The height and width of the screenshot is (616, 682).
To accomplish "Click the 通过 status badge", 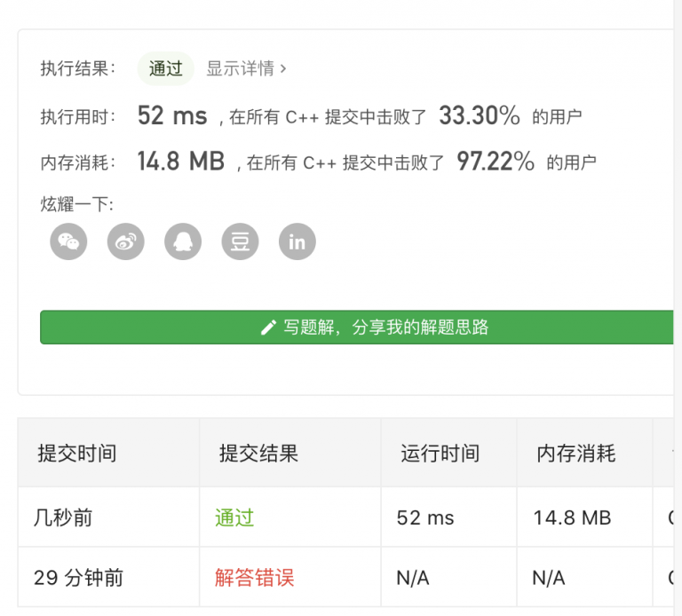I will tap(165, 68).
